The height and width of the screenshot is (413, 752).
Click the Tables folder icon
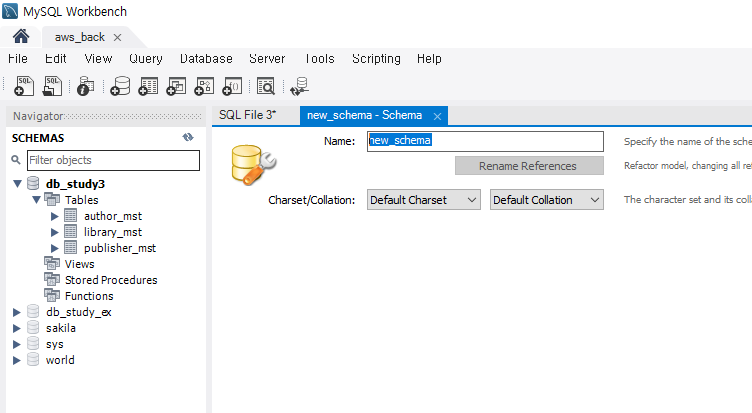coord(52,199)
